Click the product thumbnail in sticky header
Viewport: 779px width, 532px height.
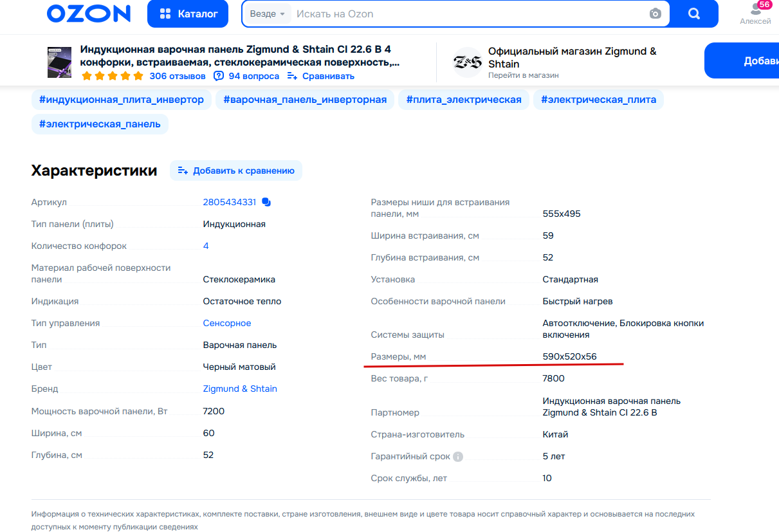[60, 62]
